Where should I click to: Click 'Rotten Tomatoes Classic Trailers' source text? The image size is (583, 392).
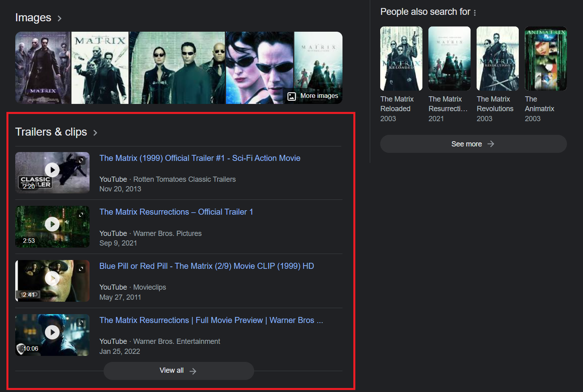click(184, 179)
